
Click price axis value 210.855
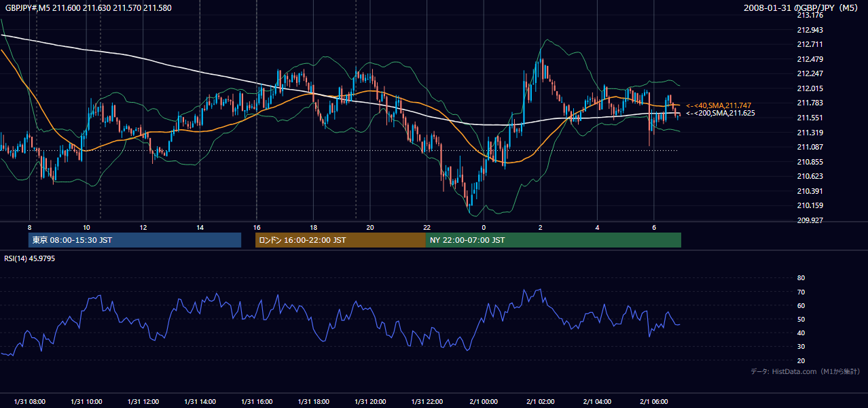(x=810, y=162)
